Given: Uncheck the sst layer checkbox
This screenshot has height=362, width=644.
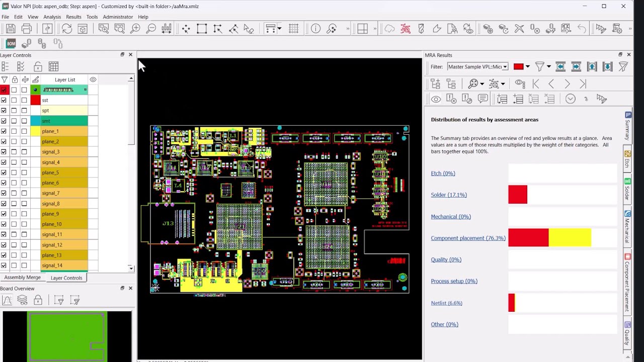Looking at the screenshot, I should click(x=4, y=100).
